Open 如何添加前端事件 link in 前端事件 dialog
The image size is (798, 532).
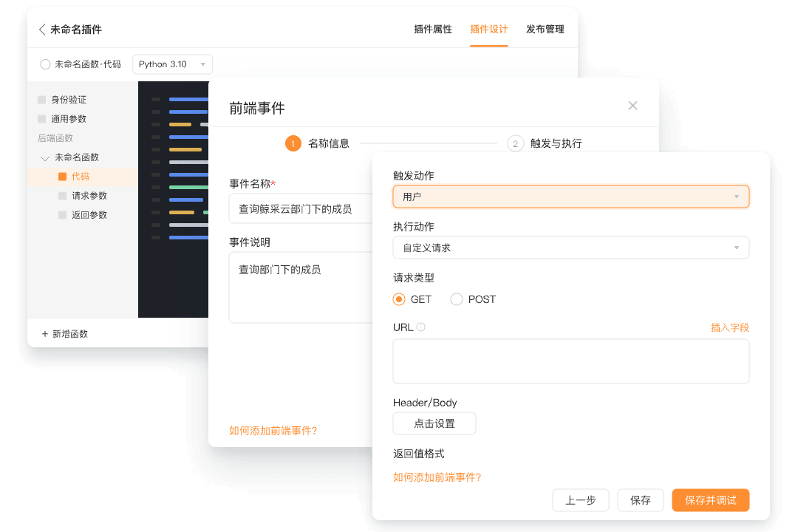click(x=273, y=431)
